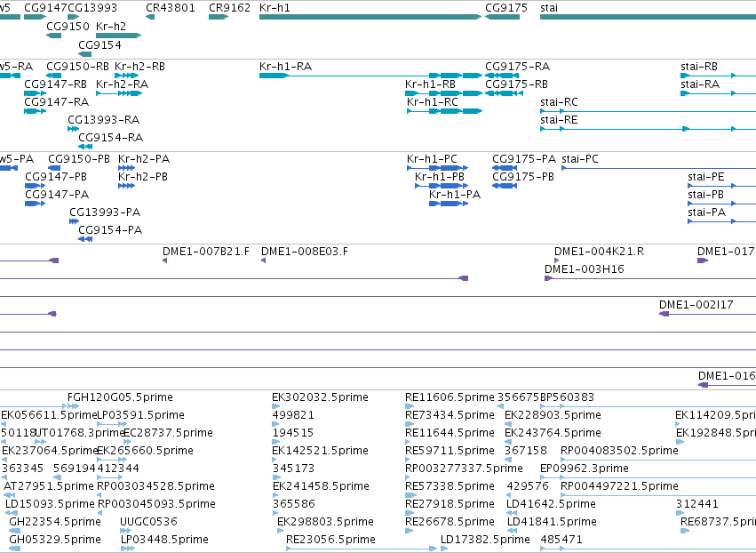Click the CG9147 gene label
Viewport: 756px width, 553px height.
pyautogui.click(x=46, y=8)
